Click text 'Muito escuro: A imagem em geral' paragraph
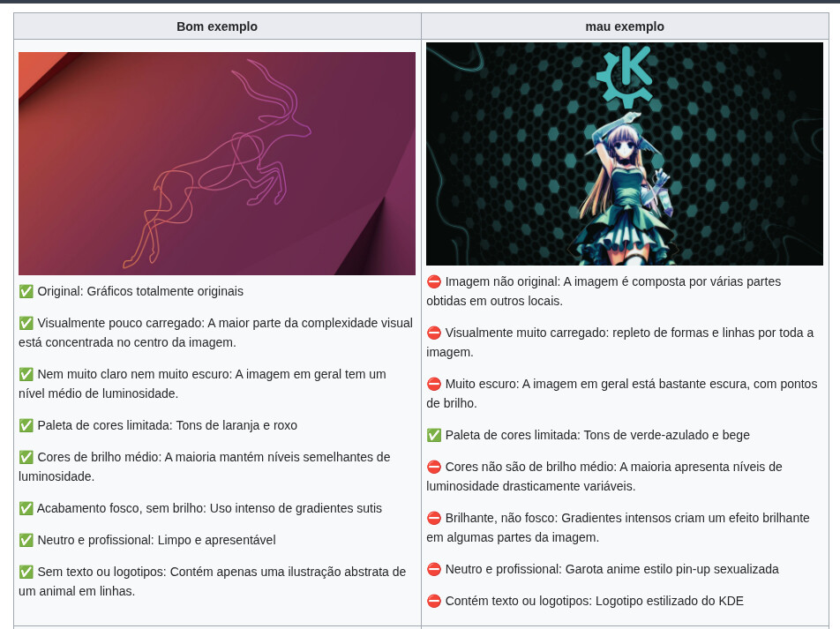The height and width of the screenshot is (629, 840). coord(622,393)
